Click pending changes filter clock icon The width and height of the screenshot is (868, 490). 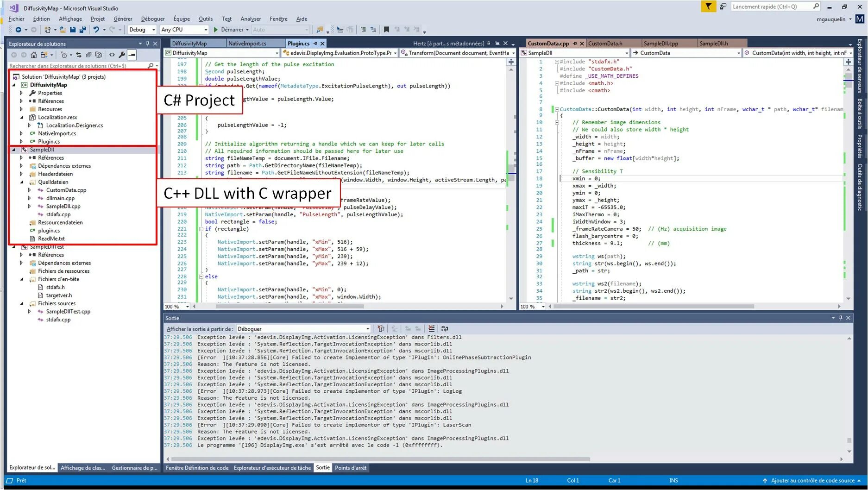pos(63,55)
